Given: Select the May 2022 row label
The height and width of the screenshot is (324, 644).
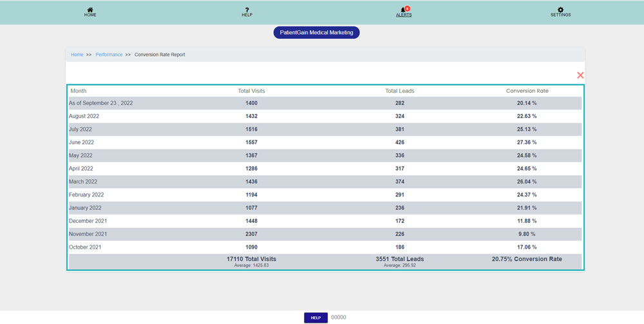Looking at the screenshot, I should point(80,156).
